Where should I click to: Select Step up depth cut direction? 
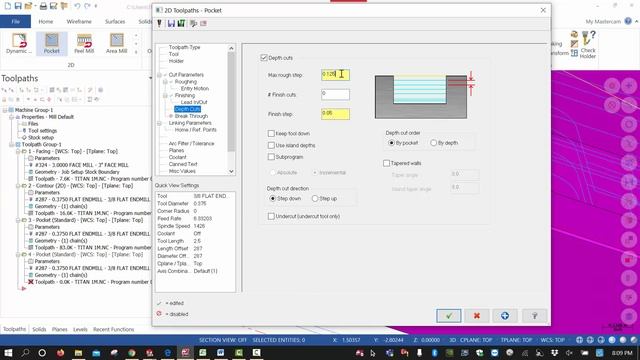(315, 198)
